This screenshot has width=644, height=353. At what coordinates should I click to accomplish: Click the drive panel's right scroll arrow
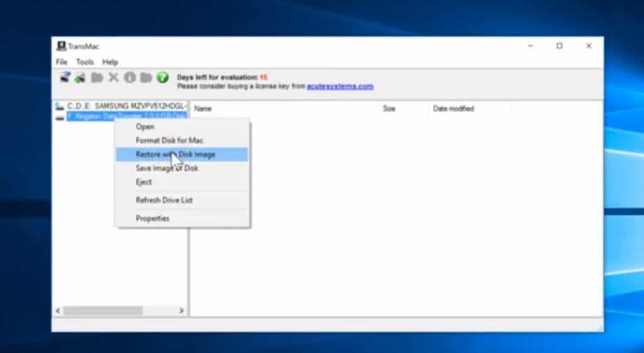point(182,311)
